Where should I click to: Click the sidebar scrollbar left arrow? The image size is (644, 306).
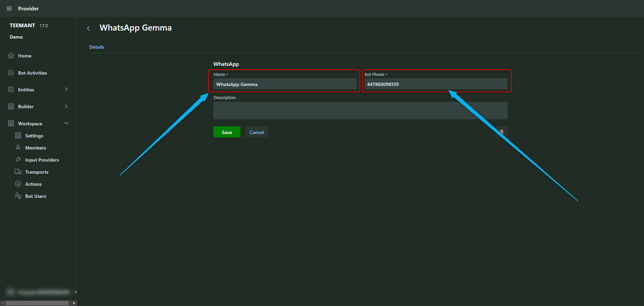(x=3, y=303)
